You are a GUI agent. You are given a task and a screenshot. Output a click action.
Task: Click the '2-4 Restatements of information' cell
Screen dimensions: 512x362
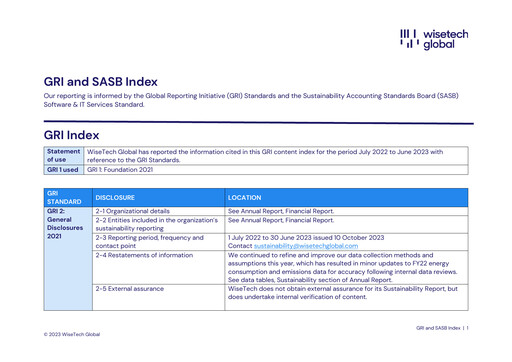coord(158,268)
